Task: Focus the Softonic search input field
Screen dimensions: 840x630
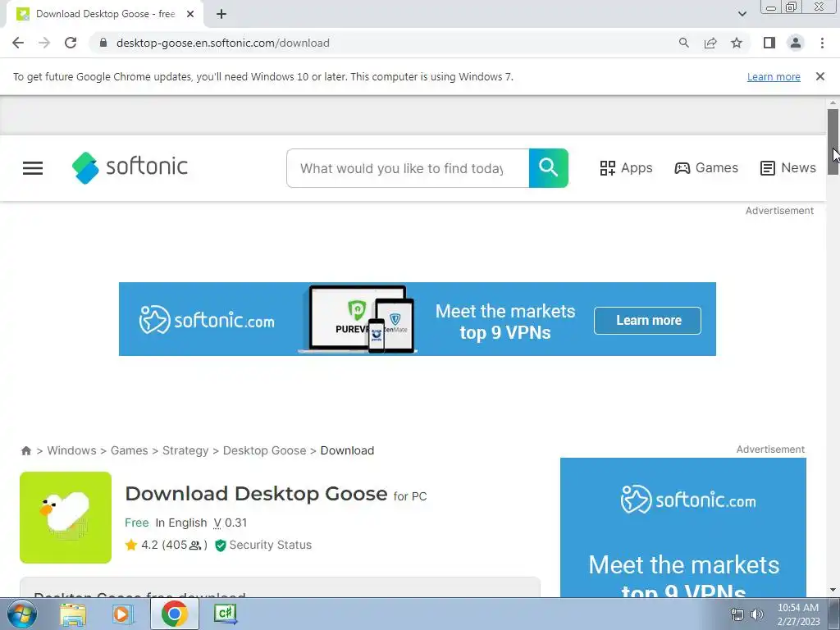Action: pos(408,168)
